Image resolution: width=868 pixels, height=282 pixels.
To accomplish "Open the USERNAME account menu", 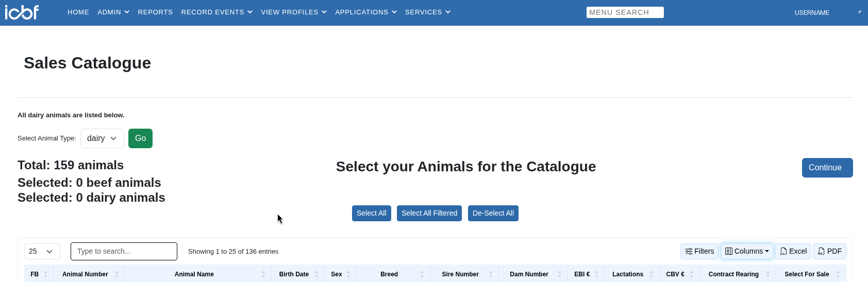I will pyautogui.click(x=828, y=12).
